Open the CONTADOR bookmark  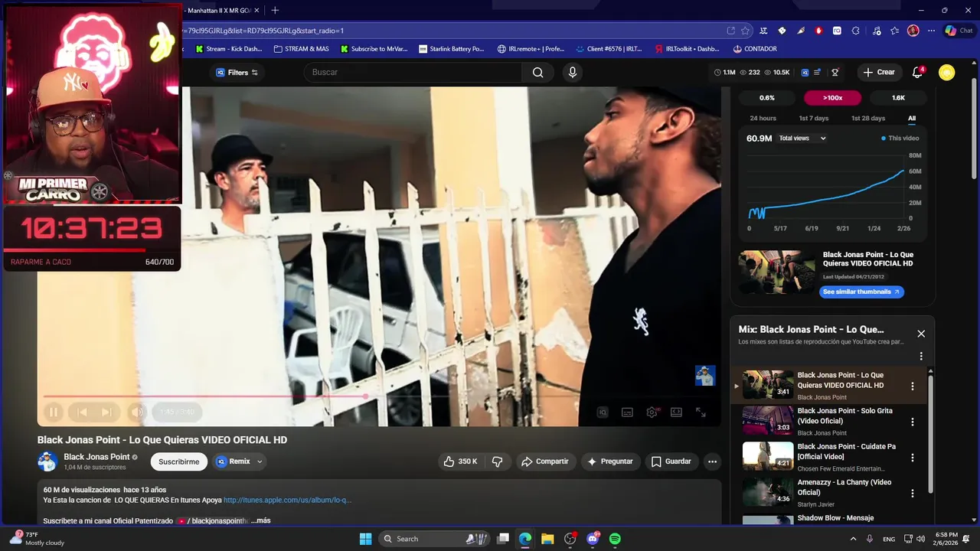[755, 49]
